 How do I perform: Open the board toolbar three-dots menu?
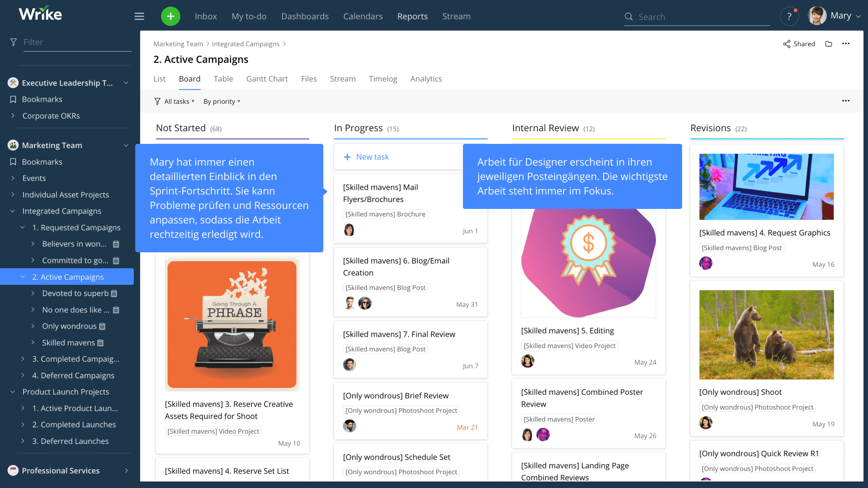pos(846,101)
